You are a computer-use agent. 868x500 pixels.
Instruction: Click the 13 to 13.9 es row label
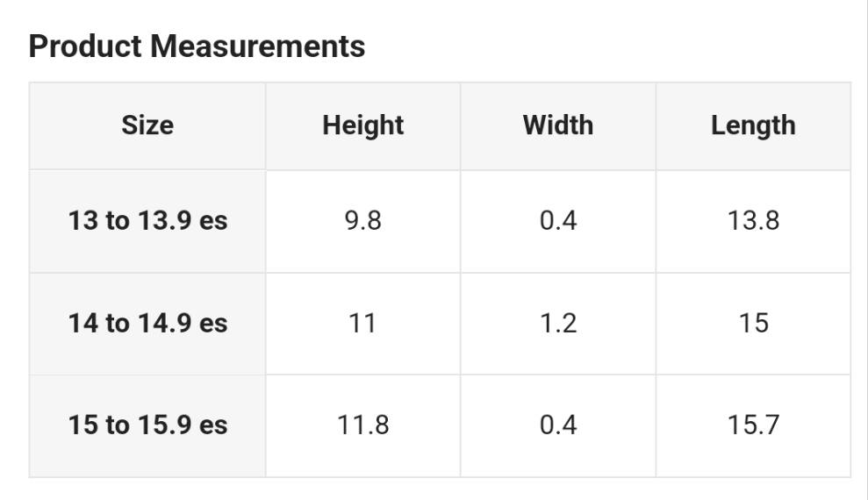(x=147, y=220)
